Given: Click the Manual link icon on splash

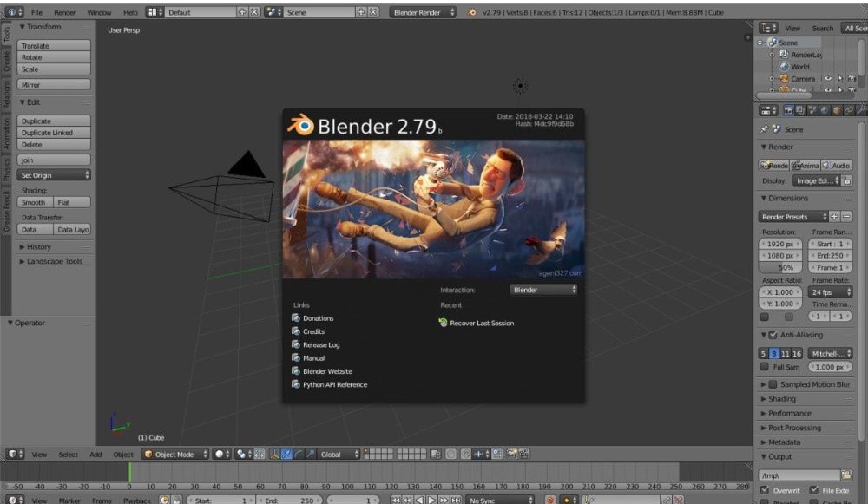Looking at the screenshot, I should (x=296, y=357).
